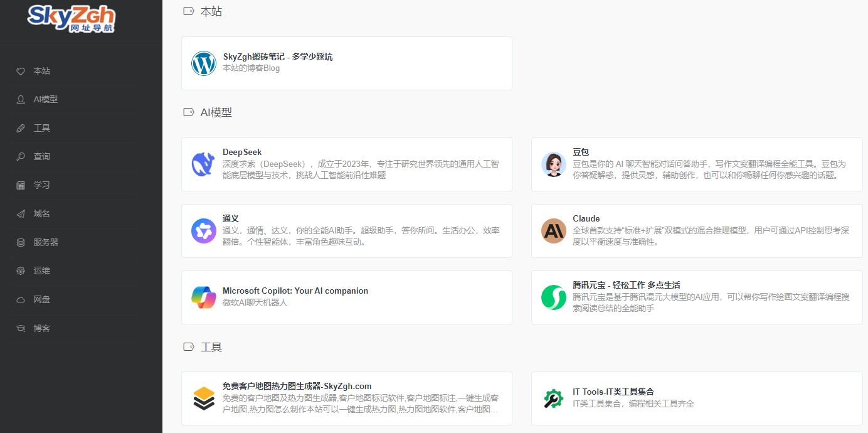Viewport: 868px width, 433px height.
Task: Go to 查询 label in the sidebar
Action: (x=42, y=156)
